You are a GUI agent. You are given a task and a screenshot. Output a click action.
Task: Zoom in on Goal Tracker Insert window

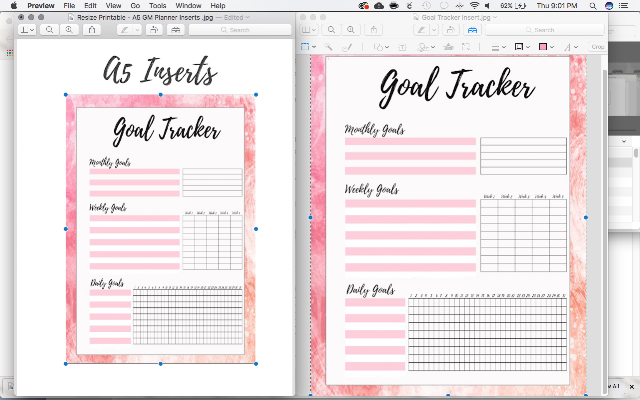[x=351, y=30]
